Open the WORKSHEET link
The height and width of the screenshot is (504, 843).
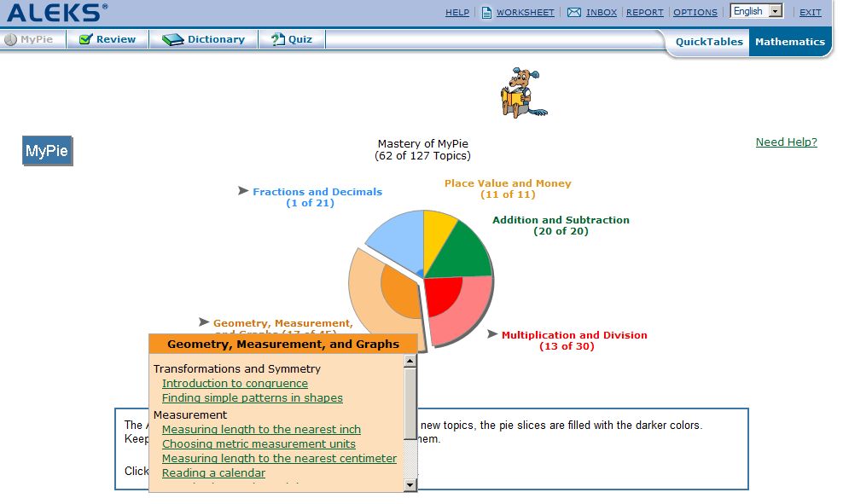tap(525, 12)
